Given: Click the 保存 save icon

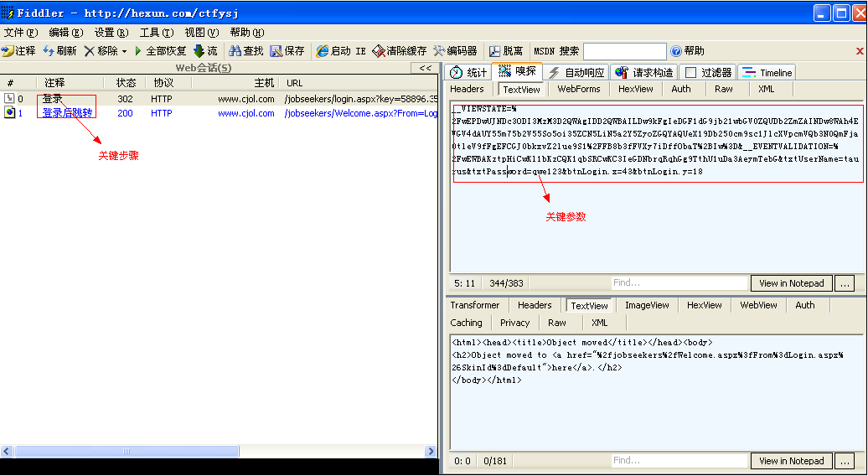Looking at the screenshot, I should coord(276,51).
